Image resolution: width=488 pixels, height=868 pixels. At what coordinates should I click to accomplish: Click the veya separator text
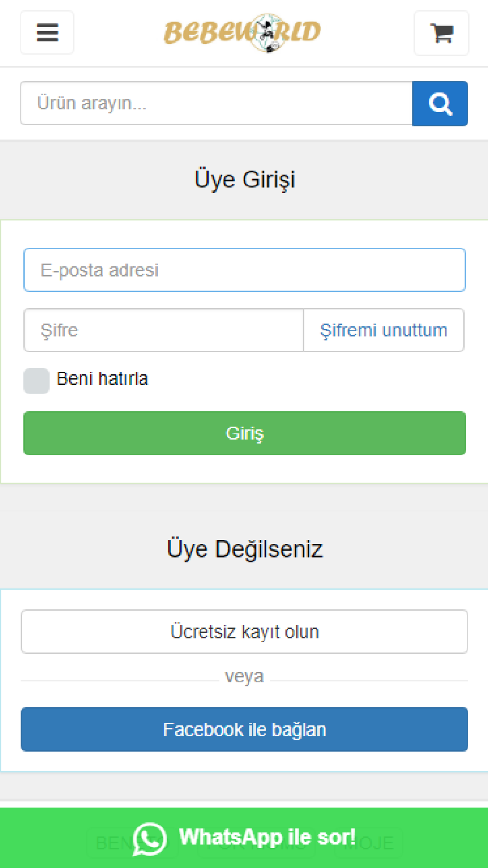point(244,676)
